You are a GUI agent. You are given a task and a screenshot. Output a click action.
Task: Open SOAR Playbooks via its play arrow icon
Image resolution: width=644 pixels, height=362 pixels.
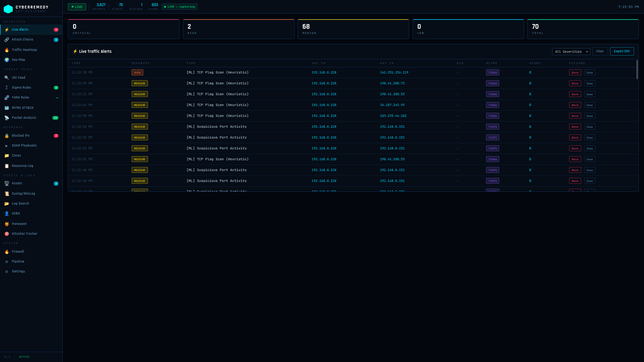click(x=7, y=146)
